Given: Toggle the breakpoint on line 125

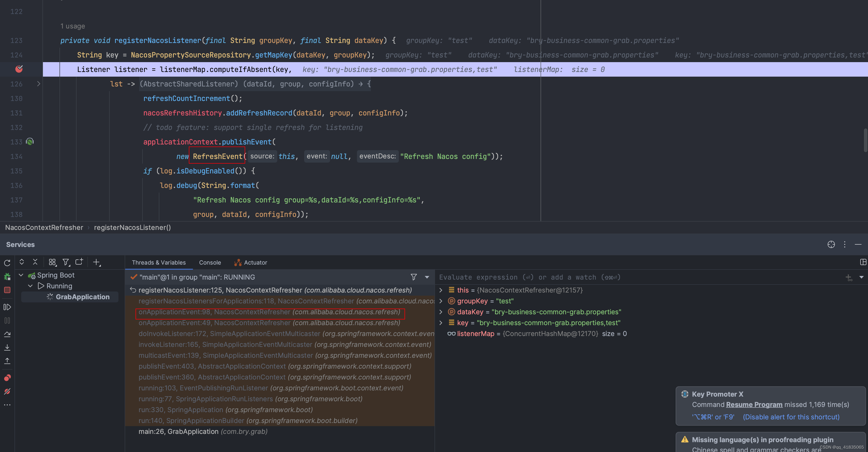Looking at the screenshot, I should tap(19, 69).
